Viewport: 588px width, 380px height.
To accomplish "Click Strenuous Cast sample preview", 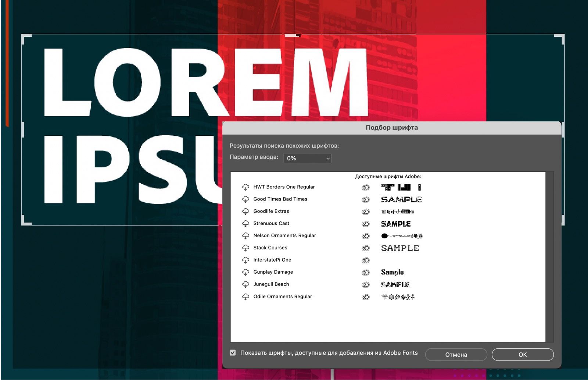I will click(396, 224).
